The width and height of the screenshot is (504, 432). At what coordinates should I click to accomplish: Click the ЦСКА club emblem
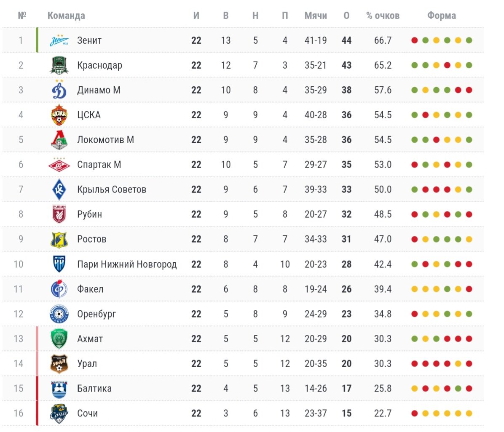pyautogui.click(x=59, y=115)
